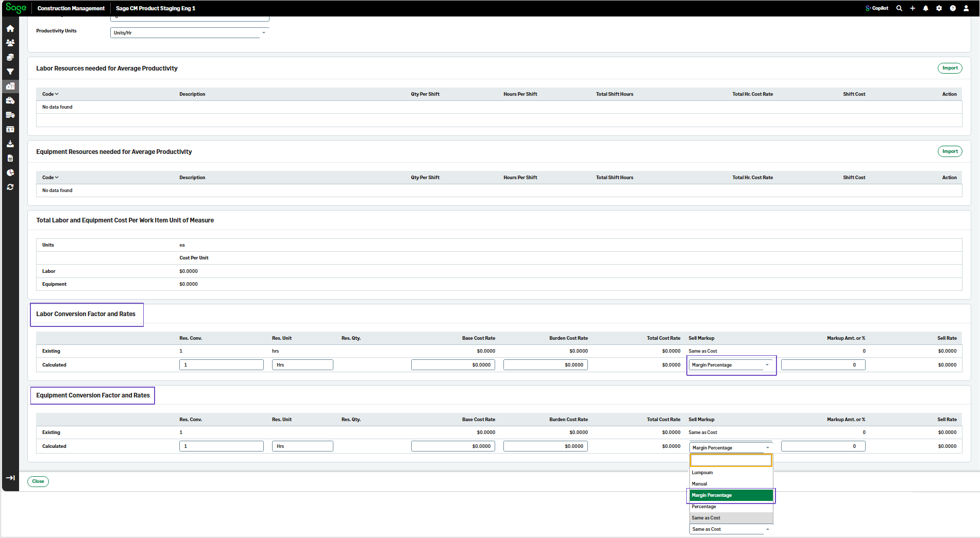
Task: Open the coins stack sidebar icon
Action: [x=10, y=58]
